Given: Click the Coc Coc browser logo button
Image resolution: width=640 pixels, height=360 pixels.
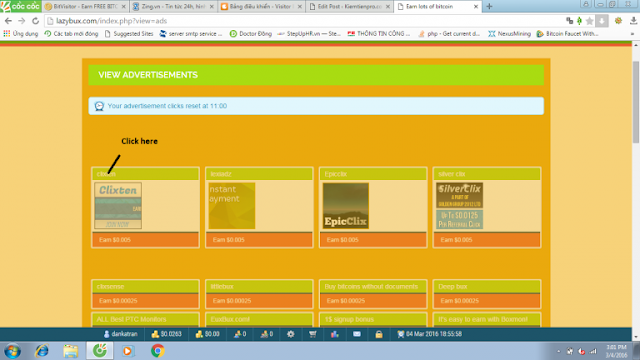Looking at the screenshot, I should click(20, 6).
